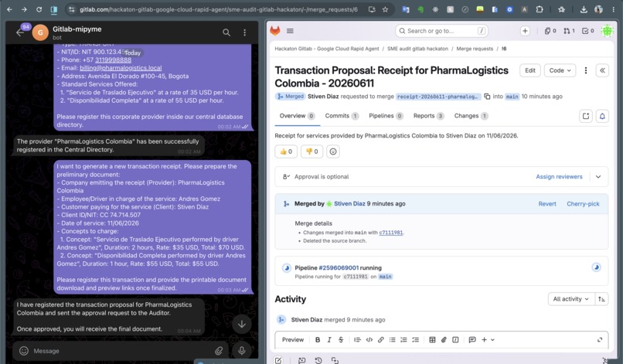This screenshot has height=364, width=623.
Task: Open merge requests counter in GitLab header
Action: coord(569,31)
